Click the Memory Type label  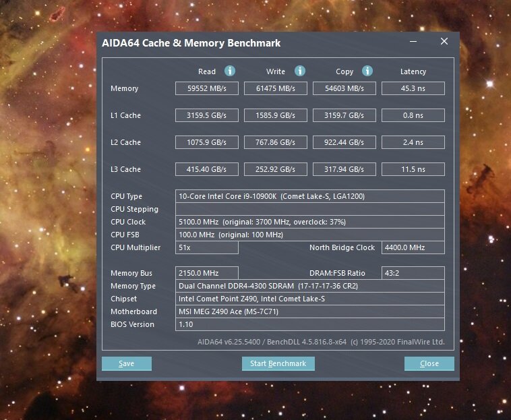tap(133, 286)
